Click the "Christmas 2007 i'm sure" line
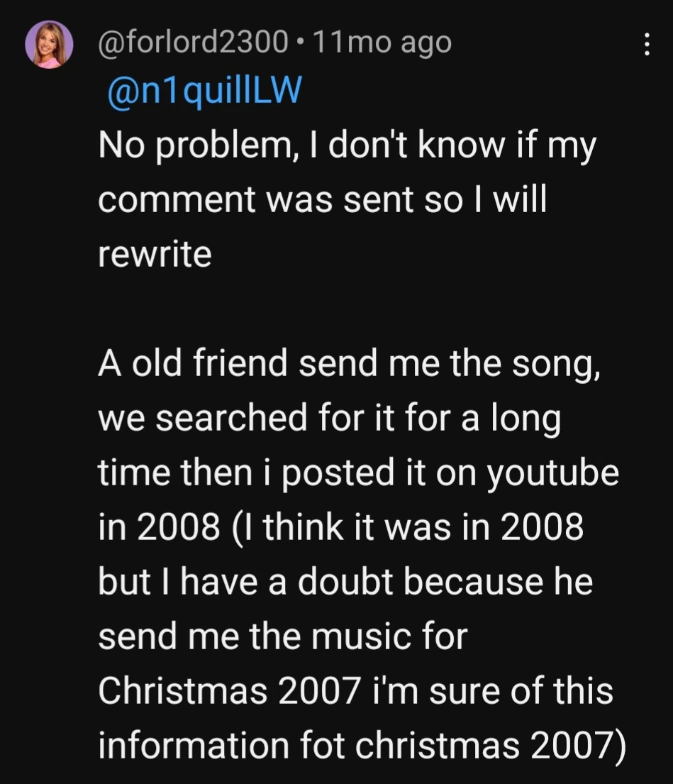 tap(355, 690)
